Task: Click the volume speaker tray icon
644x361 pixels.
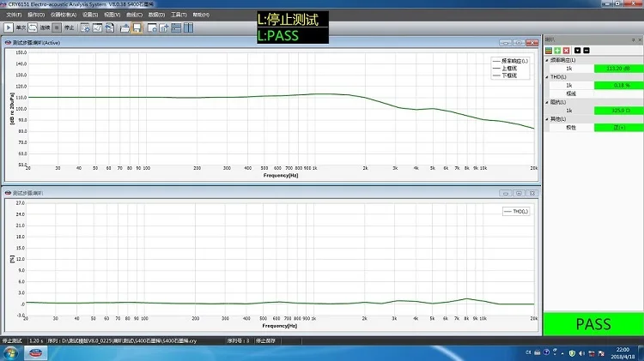Action: (581, 352)
